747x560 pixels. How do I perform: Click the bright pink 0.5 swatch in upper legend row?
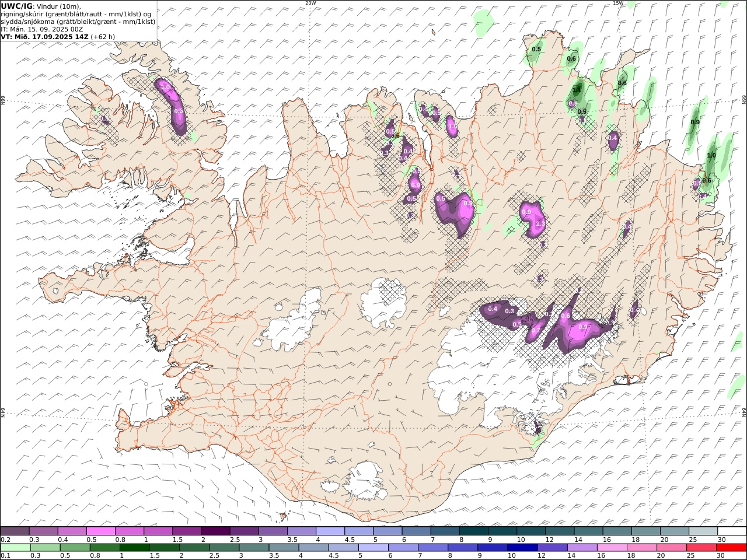click(101, 531)
